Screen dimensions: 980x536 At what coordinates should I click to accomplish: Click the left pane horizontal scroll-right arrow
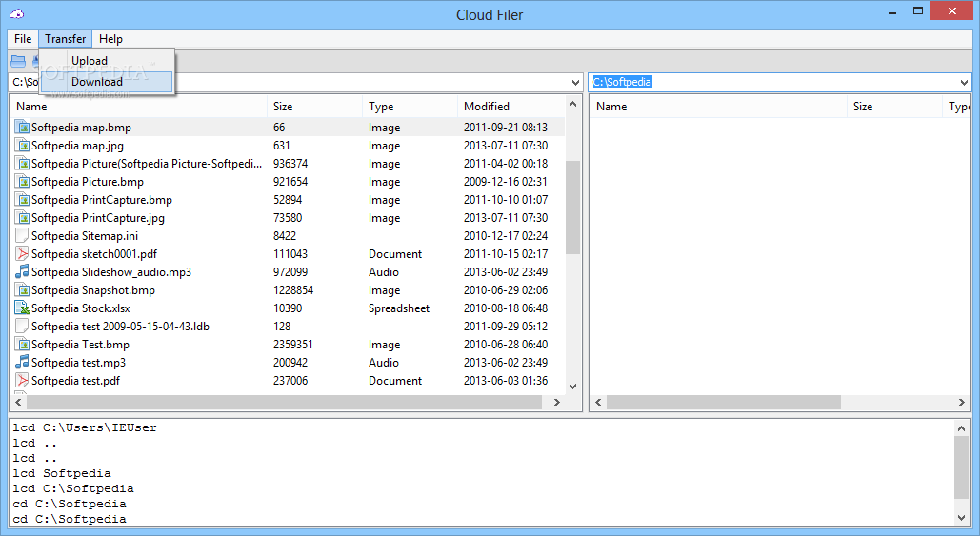click(557, 403)
